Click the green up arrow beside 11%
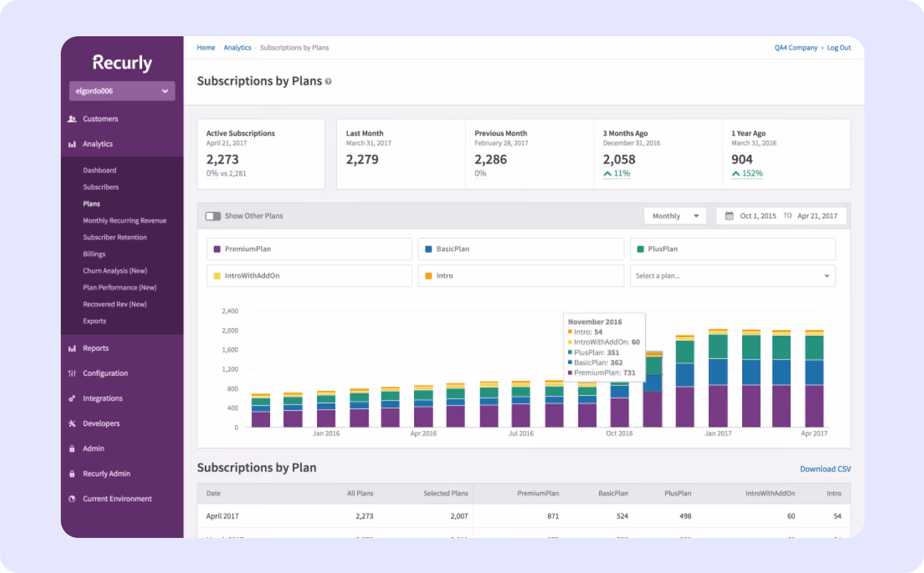 (x=608, y=174)
